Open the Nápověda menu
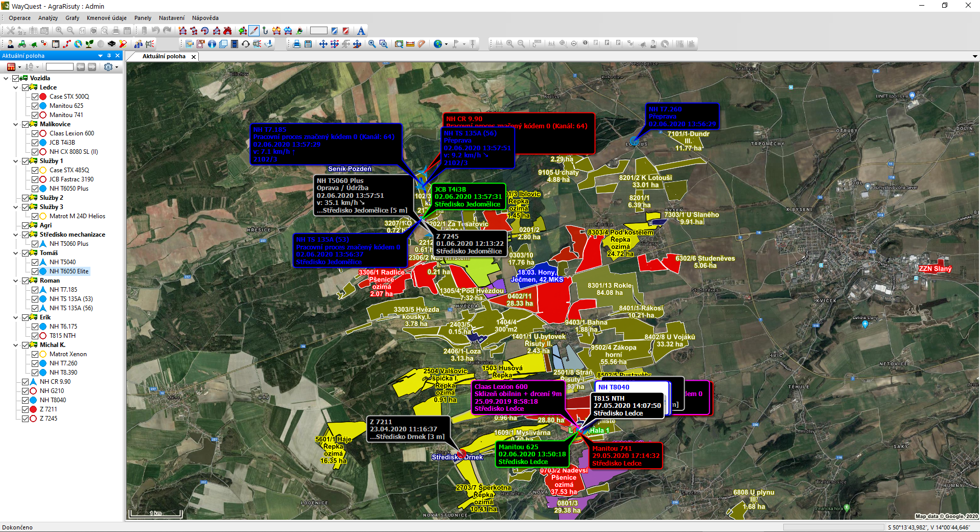The height and width of the screenshot is (532, 980). tap(205, 18)
